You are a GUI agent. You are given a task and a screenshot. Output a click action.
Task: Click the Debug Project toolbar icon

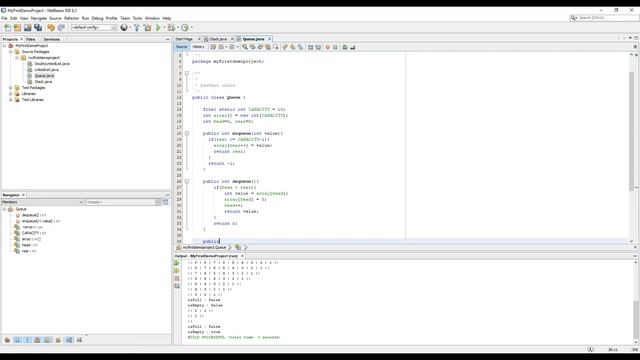[x=171, y=27]
